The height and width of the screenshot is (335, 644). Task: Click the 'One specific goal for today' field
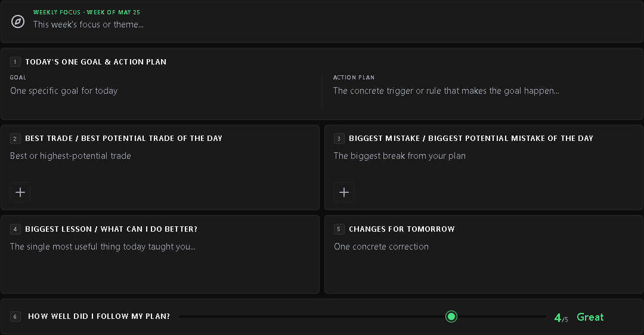(64, 91)
